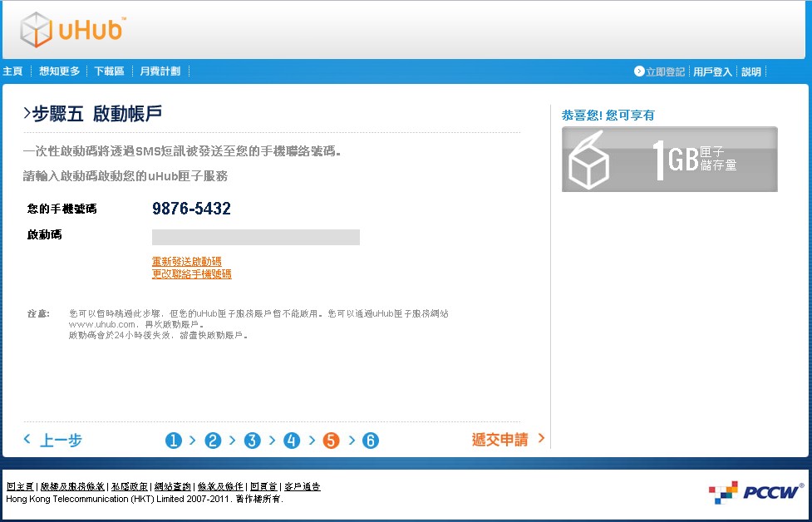Click 更改聯絡手機號碼 link
812x522 pixels.
pos(192,274)
